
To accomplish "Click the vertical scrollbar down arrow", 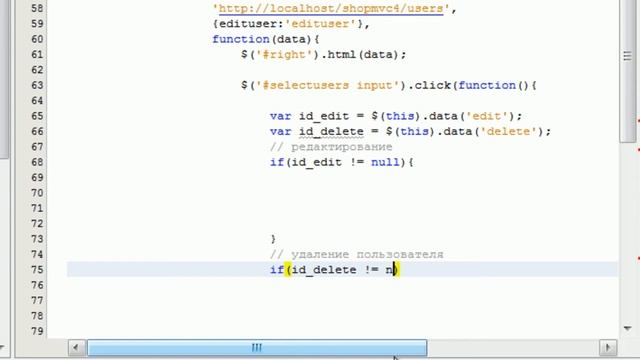I will coord(628,328).
